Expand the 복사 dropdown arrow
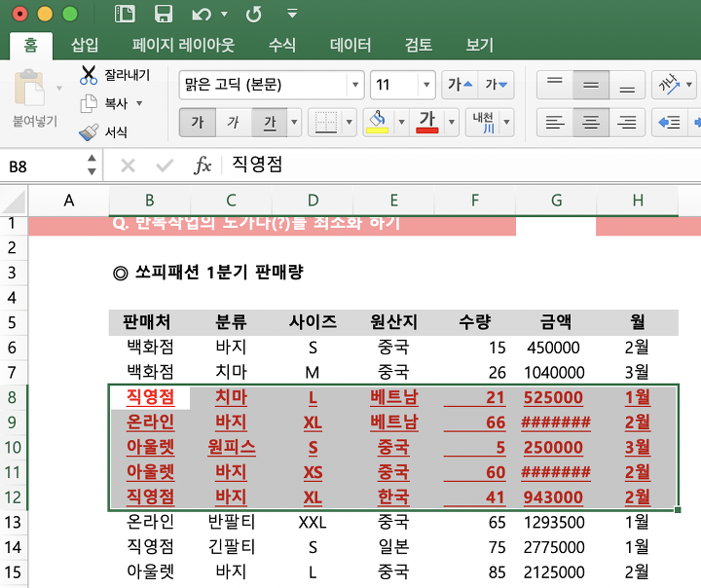 (139, 103)
